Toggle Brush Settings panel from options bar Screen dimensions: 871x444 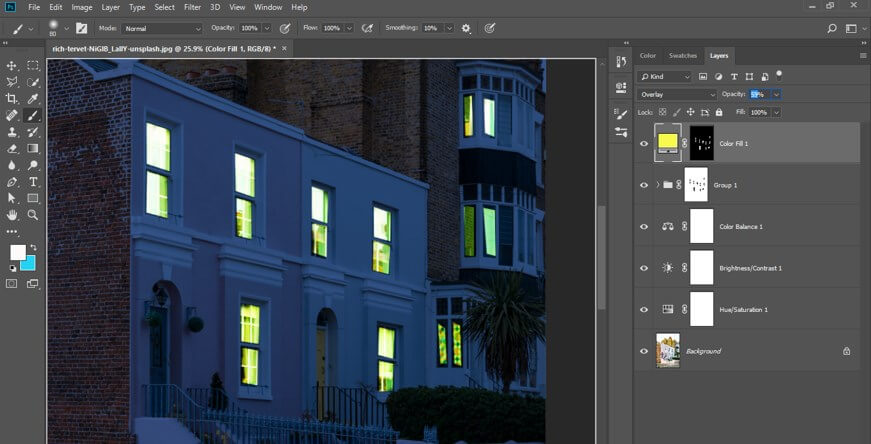82,28
